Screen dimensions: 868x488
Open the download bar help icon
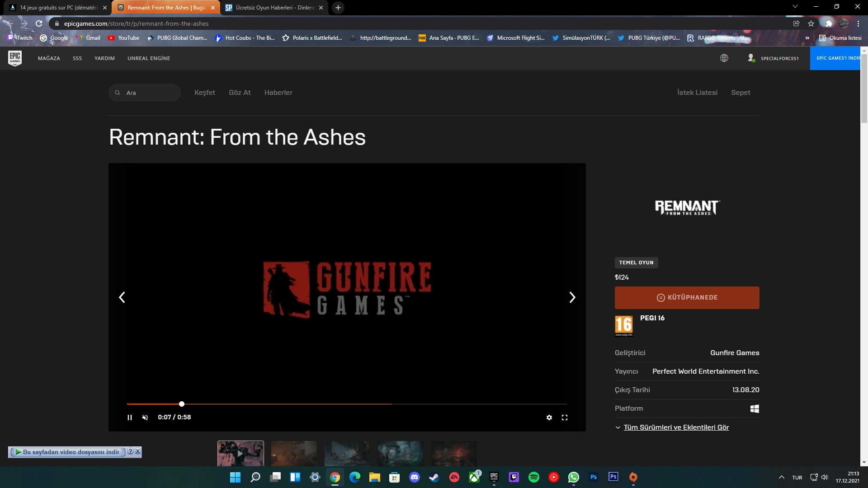pos(130,451)
